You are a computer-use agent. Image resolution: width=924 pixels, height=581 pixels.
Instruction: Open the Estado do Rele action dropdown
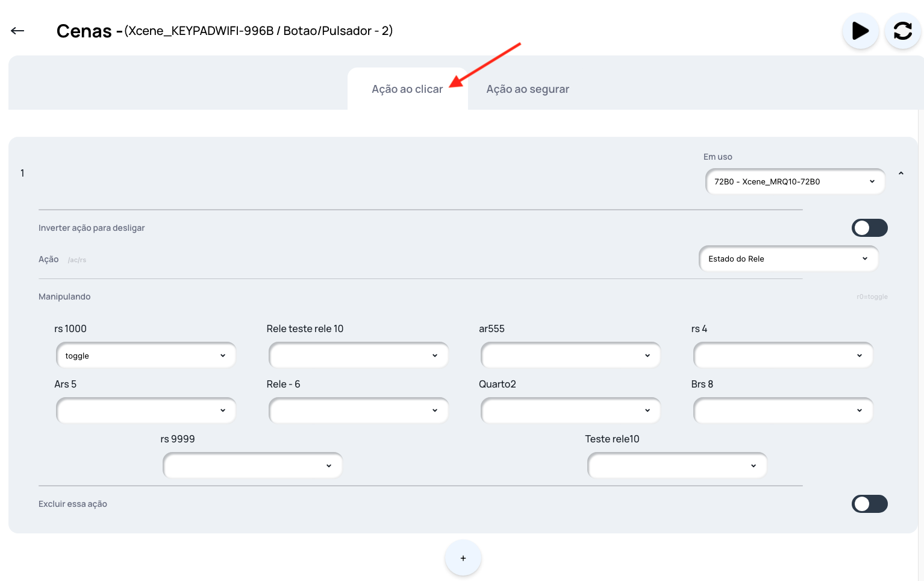click(x=788, y=259)
